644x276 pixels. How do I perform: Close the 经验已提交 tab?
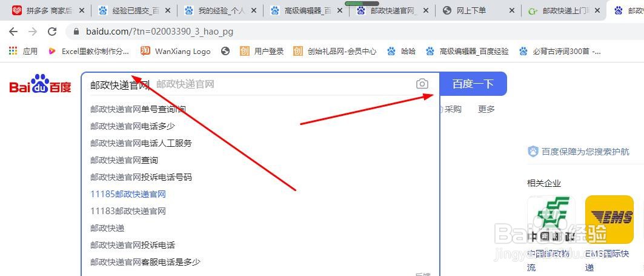tap(168, 11)
